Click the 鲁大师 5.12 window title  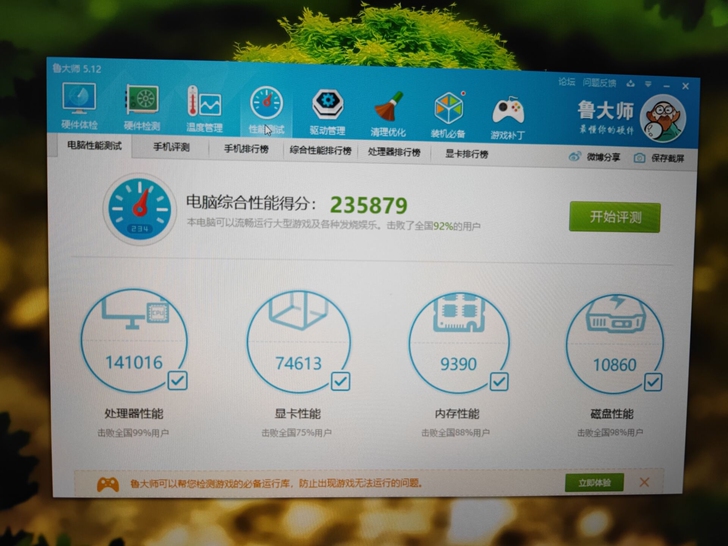click(77, 68)
